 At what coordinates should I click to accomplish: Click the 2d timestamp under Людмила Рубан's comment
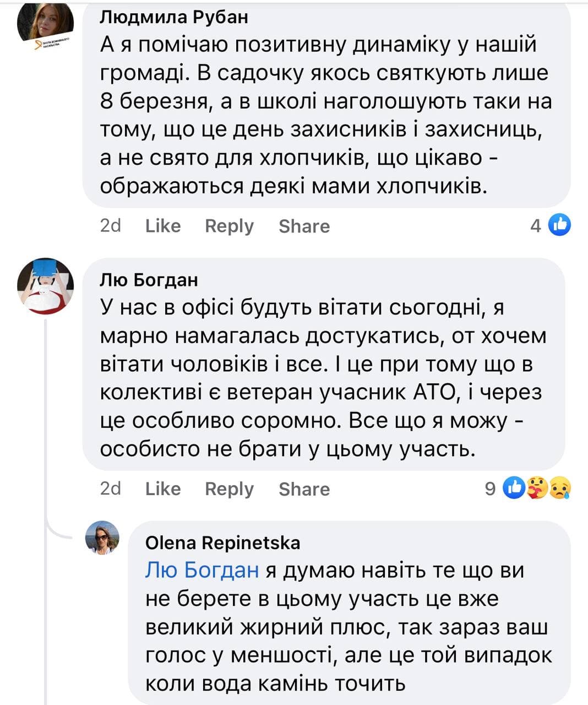[x=111, y=225]
